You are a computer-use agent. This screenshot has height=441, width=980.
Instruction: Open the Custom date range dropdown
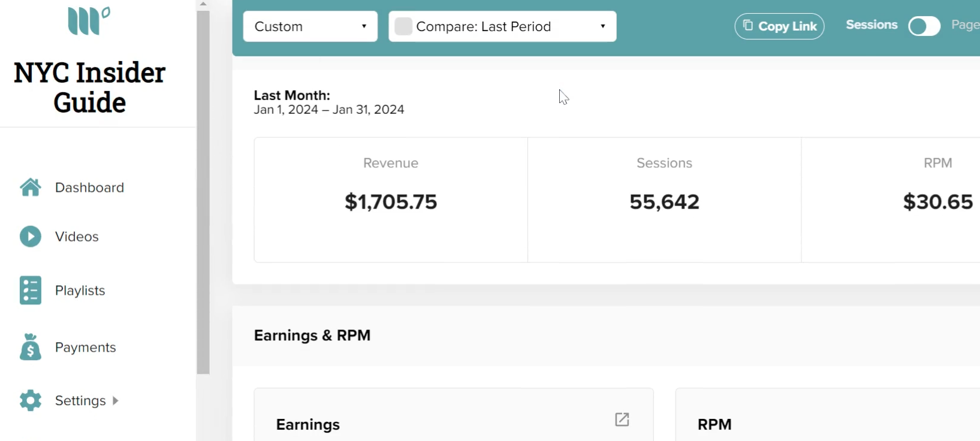tap(310, 26)
